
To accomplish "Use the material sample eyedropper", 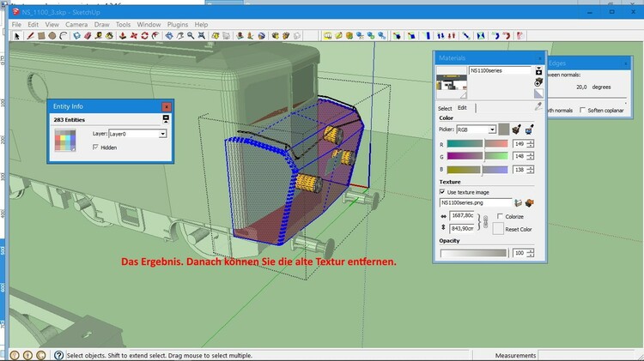I will [538, 107].
